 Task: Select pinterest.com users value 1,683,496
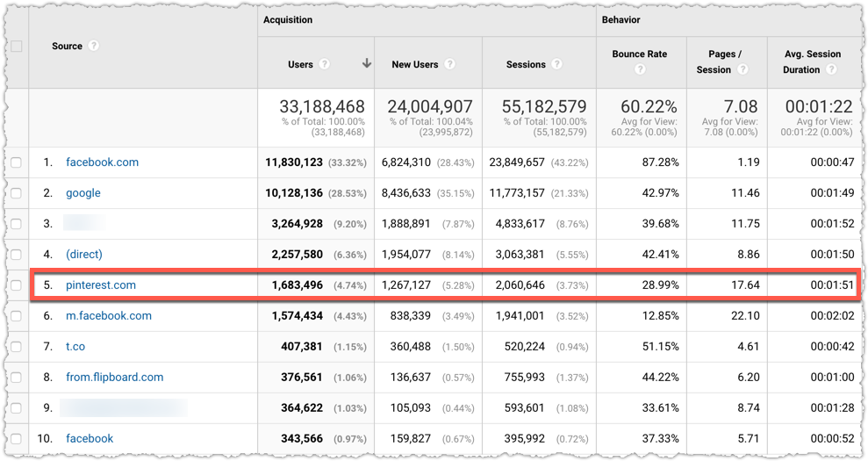coord(298,285)
